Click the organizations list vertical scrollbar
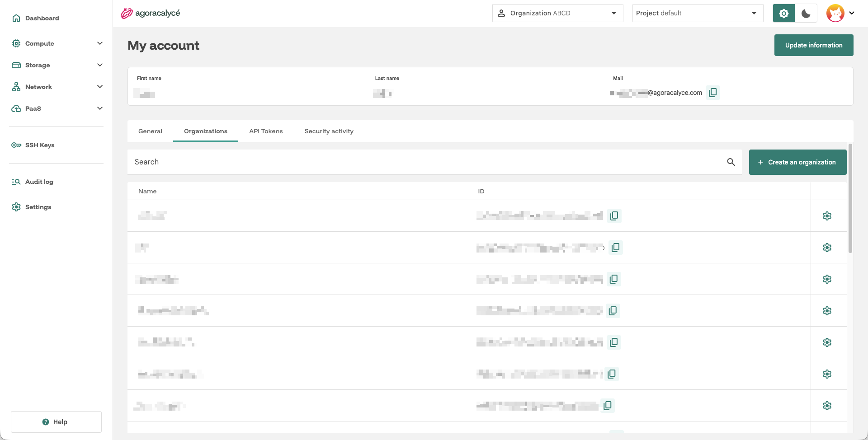This screenshot has height=440, width=868. tap(850, 199)
